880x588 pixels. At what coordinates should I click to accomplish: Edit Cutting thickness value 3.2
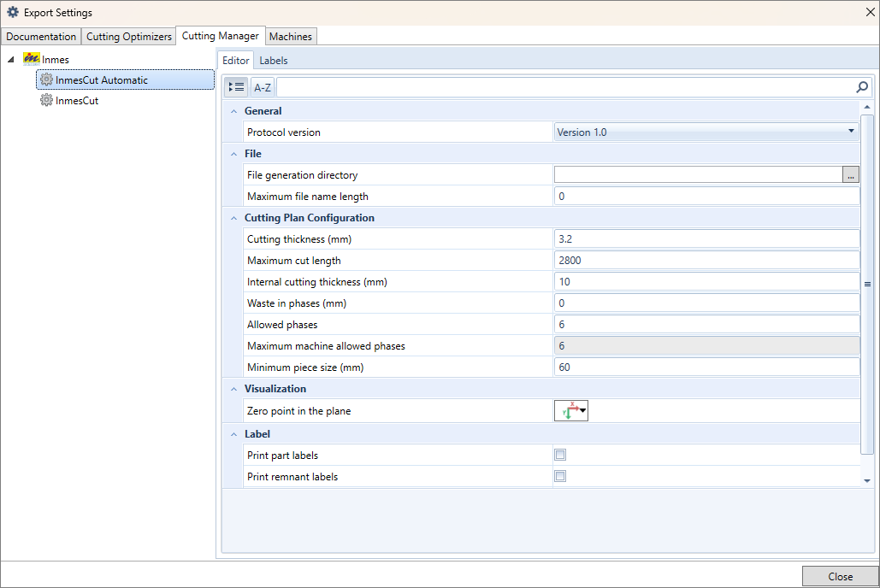coord(706,239)
